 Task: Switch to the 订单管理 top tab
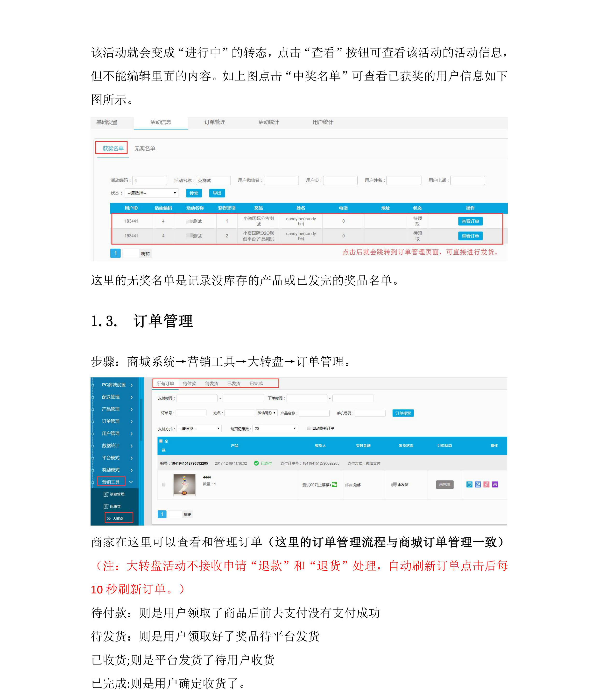[215, 122]
